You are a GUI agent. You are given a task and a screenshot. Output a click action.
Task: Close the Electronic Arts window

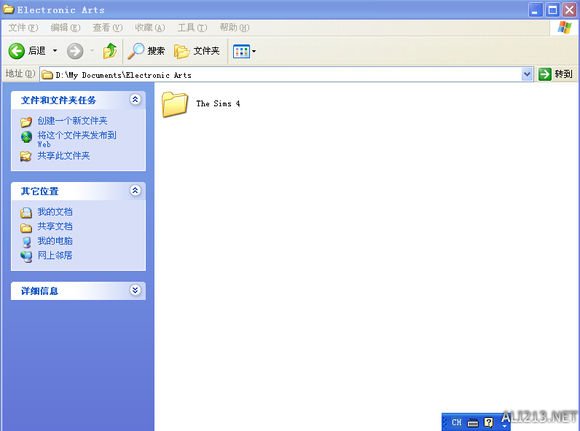pyautogui.click(x=570, y=10)
